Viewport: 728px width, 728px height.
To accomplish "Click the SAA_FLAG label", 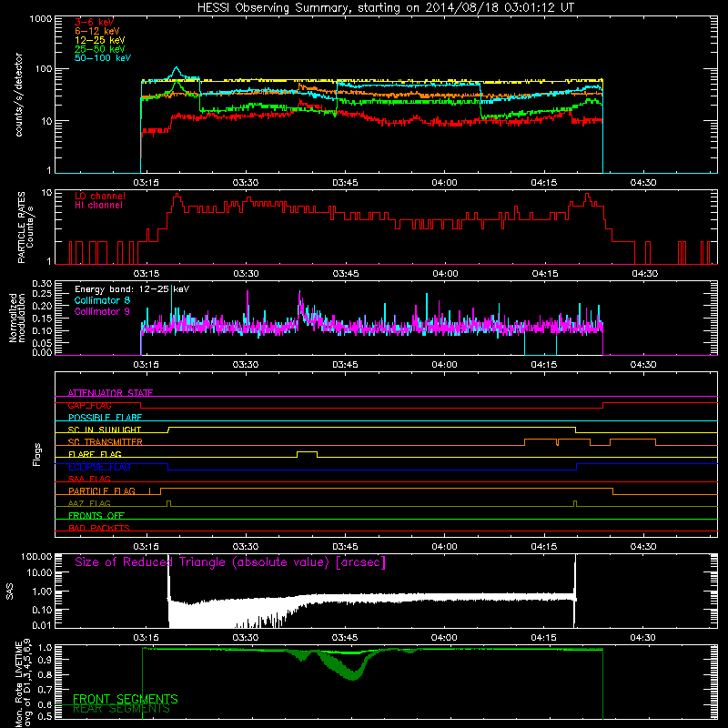I will click(x=89, y=479).
